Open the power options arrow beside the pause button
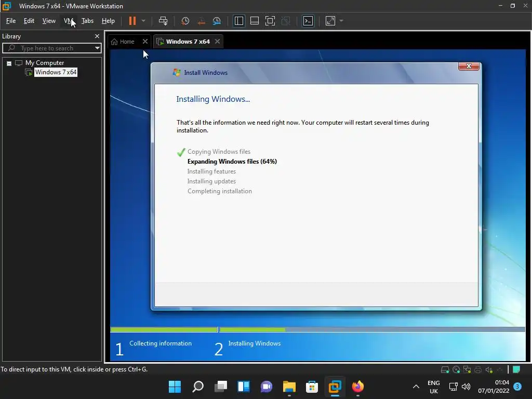532x399 pixels. tap(143, 21)
